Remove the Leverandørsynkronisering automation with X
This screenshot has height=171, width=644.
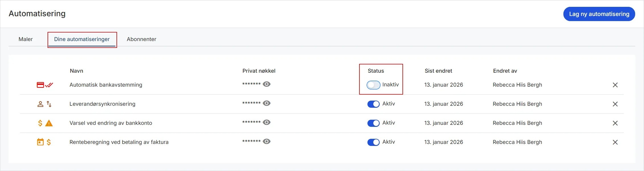click(615, 104)
